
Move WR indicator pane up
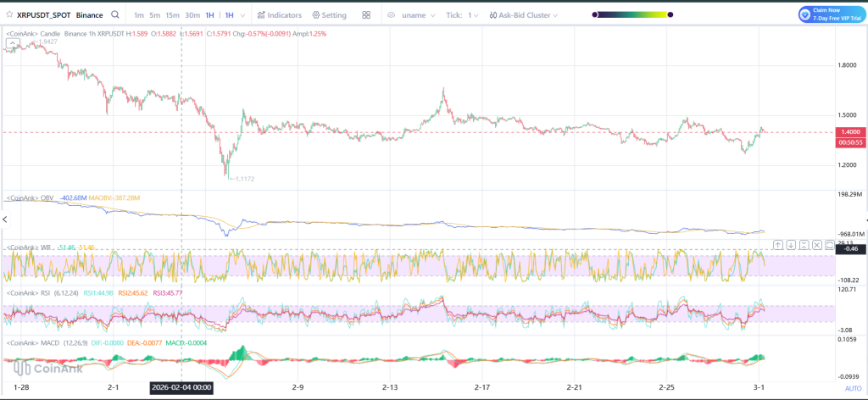(777, 244)
